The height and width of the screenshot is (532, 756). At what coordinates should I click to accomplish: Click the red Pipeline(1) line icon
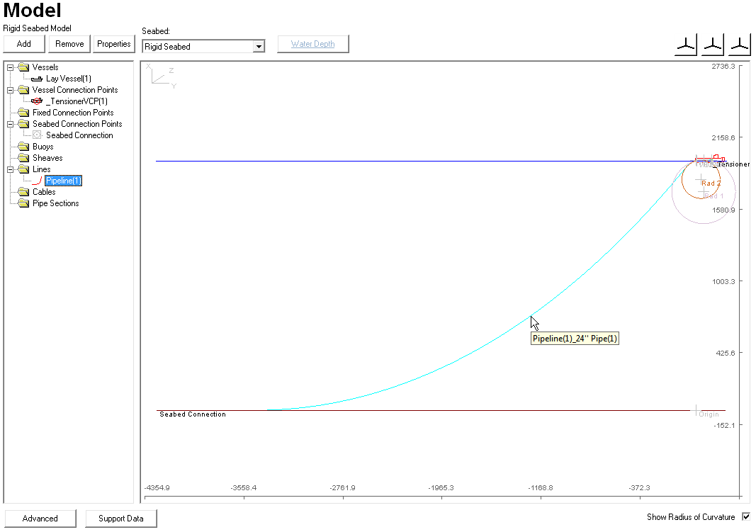tap(38, 181)
